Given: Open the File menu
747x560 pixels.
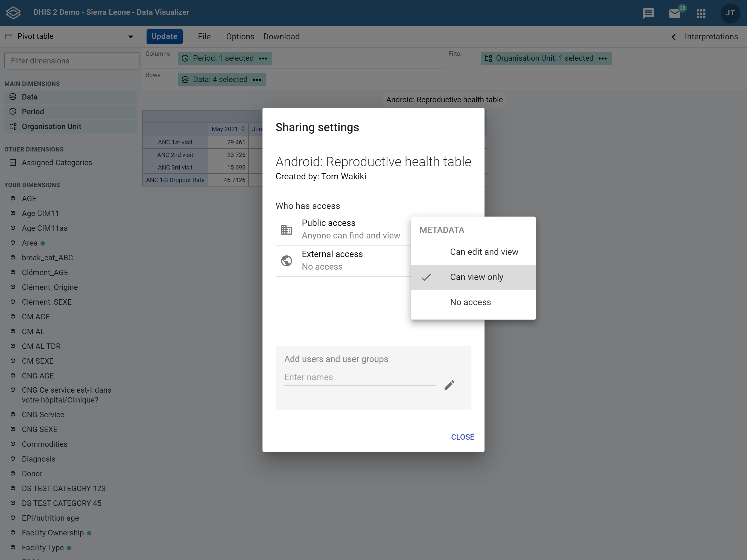Looking at the screenshot, I should [x=204, y=36].
